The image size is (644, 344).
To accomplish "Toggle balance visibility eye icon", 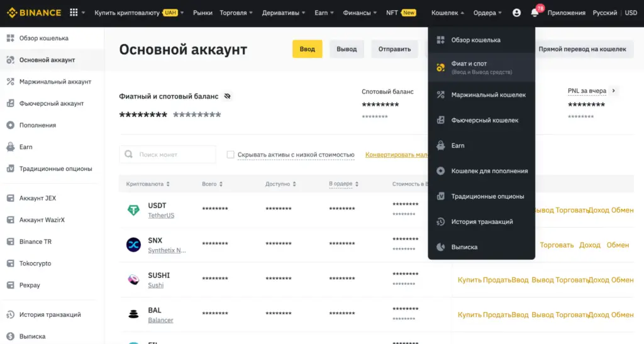I will coord(228,96).
